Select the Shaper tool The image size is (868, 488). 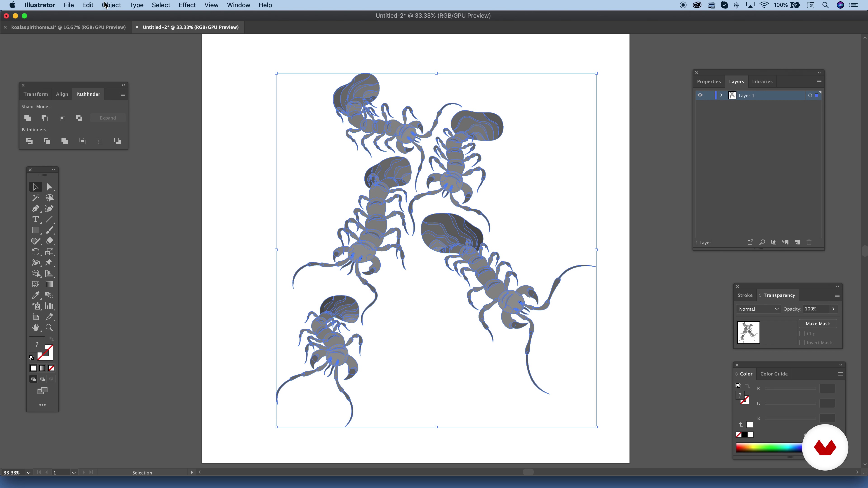click(x=35, y=241)
